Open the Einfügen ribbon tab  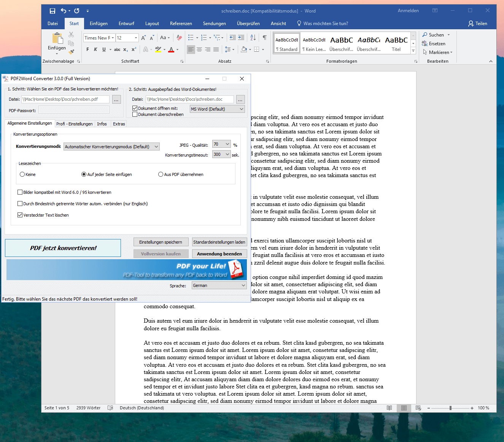[99, 24]
